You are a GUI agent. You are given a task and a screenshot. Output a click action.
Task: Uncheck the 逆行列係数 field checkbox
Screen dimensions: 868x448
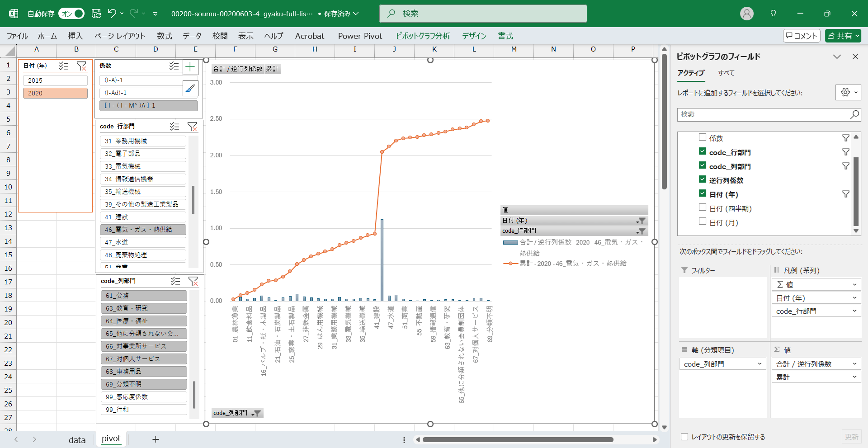tap(703, 179)
